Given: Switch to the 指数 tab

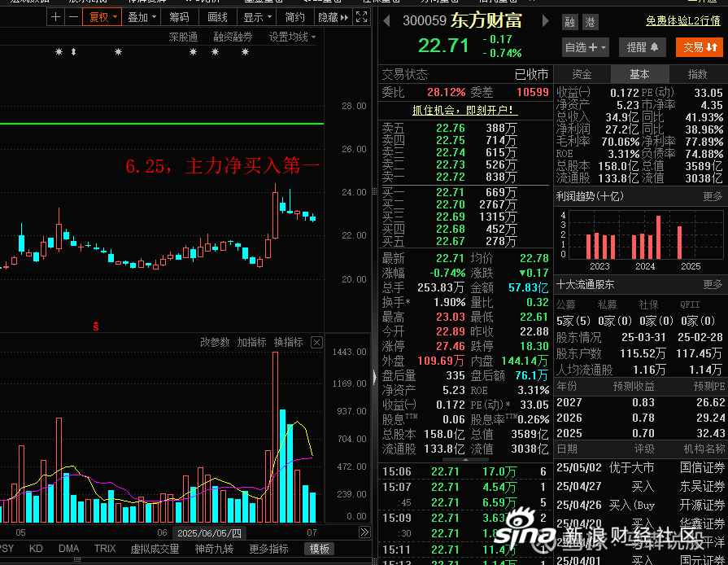Looking at the screenshot, I should (x=697, y=74).
